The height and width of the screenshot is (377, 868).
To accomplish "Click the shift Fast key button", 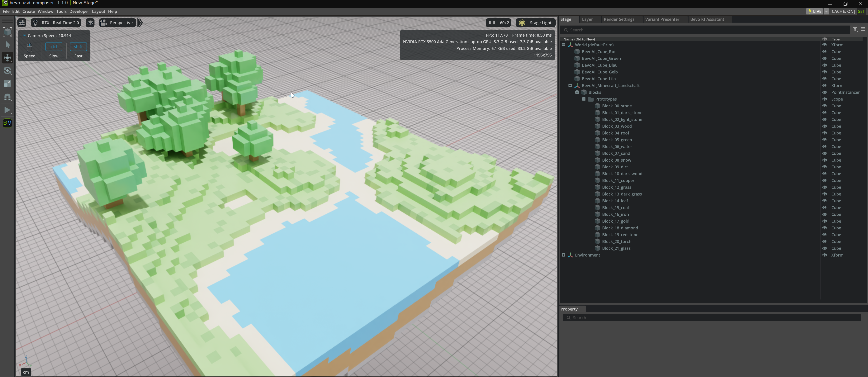I will [78, 47].
